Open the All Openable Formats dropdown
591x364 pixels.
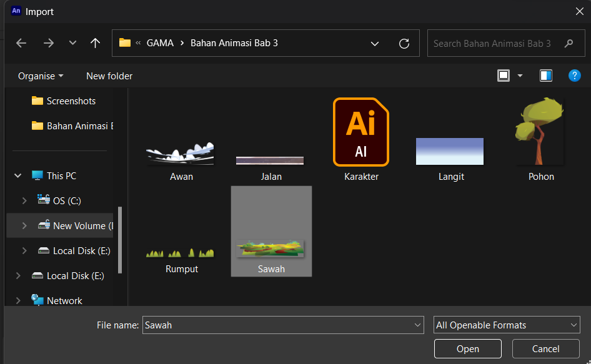pyautogui.click(x=507, y=325)
